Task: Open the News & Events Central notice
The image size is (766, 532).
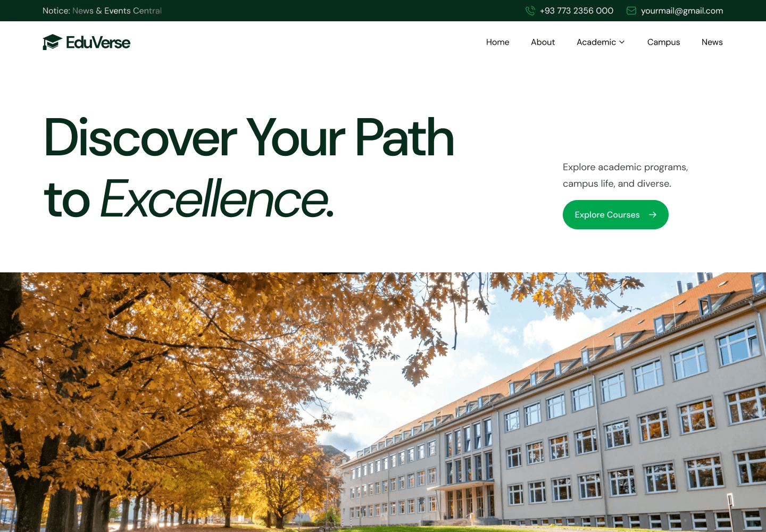Action: 117,11
